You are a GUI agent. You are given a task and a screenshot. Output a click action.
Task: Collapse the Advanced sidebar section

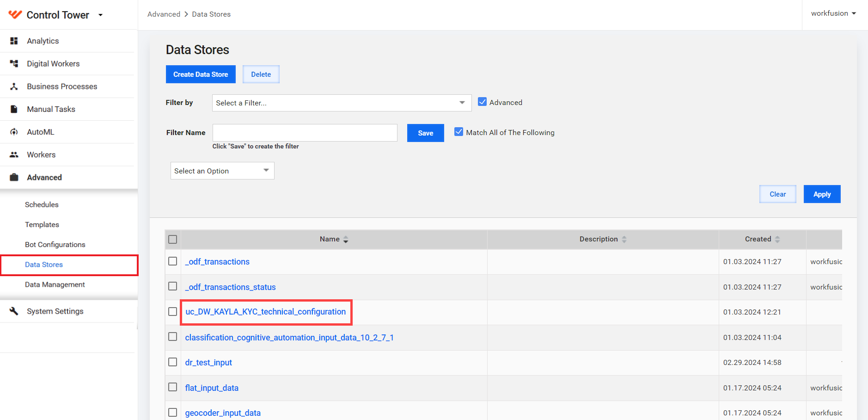44,177
